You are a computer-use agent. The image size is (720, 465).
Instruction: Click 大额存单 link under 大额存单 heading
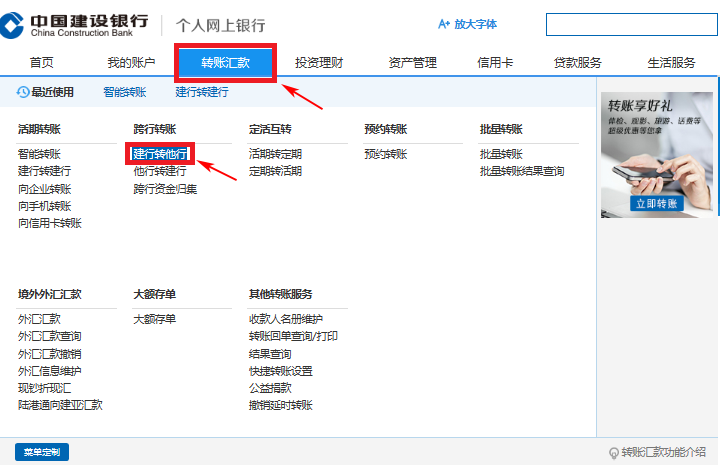pyautogui.click(x=155, y=319)
